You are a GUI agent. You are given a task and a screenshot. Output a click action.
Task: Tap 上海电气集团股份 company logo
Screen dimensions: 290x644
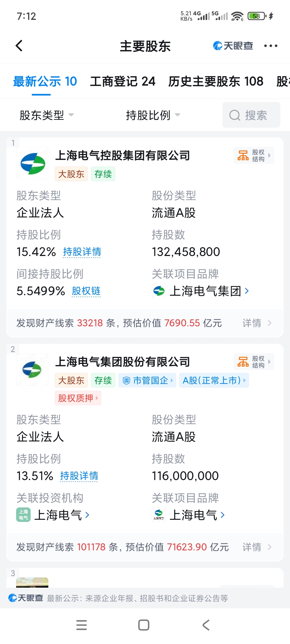click(32, 369)
